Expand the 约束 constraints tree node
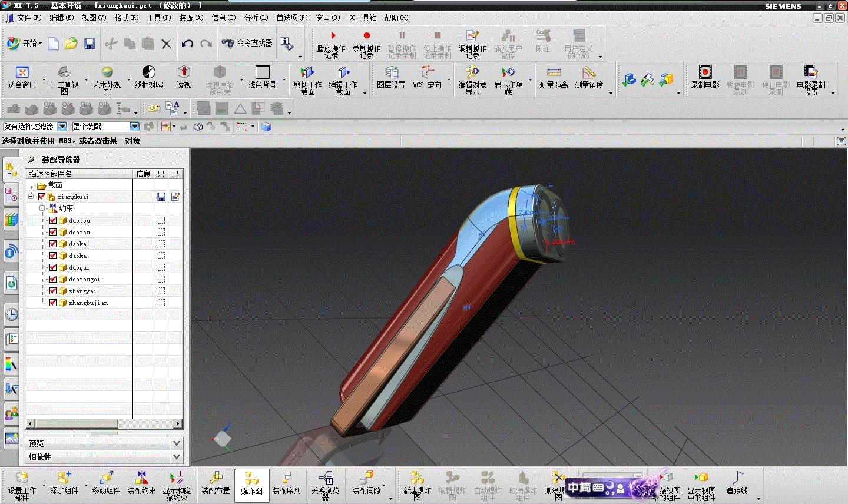Image resolution: width=848 pixels, height=504 pixels. pyautogui.click(x=42, y=208)
